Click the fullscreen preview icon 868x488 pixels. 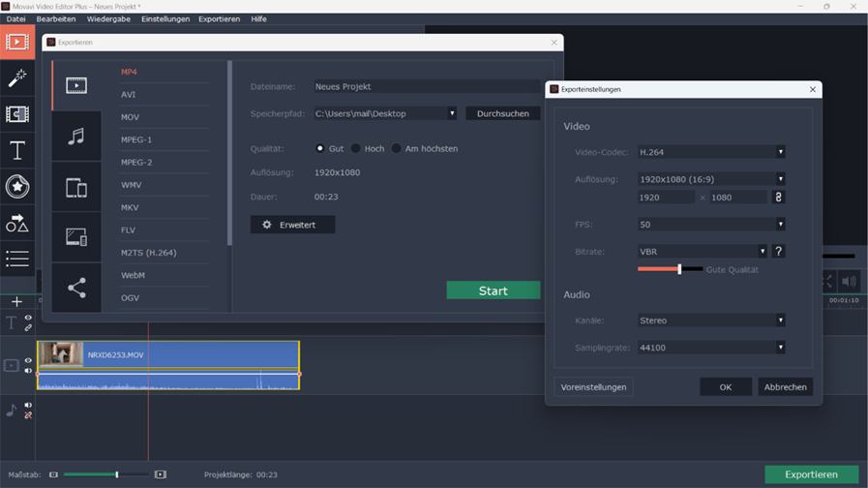click(827, 282)
